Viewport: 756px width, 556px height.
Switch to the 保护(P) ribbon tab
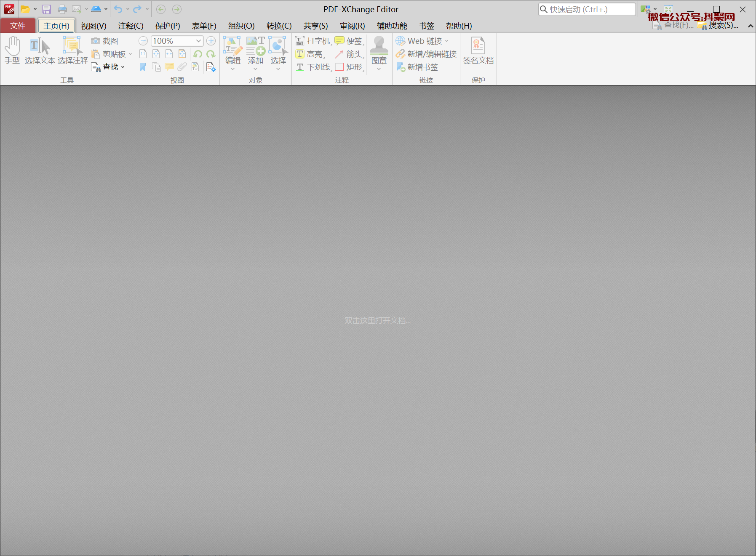click(x=168, y=26)
